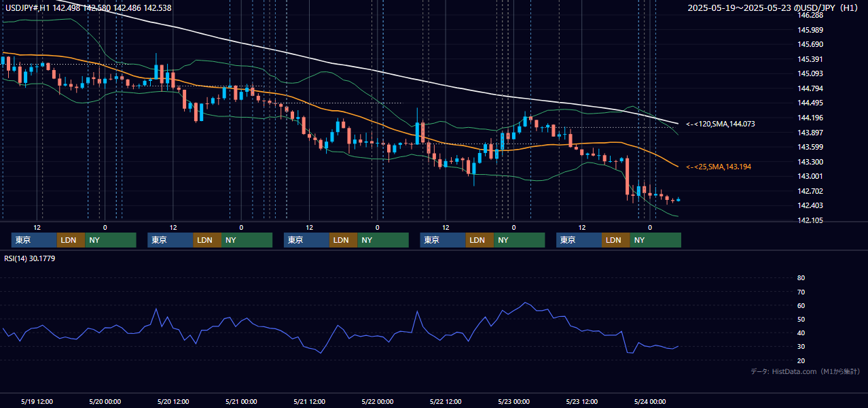This screenshot has height=408, width=868.
Task: Click price level 145.690 on axis
Action: (x=810, y=44)
